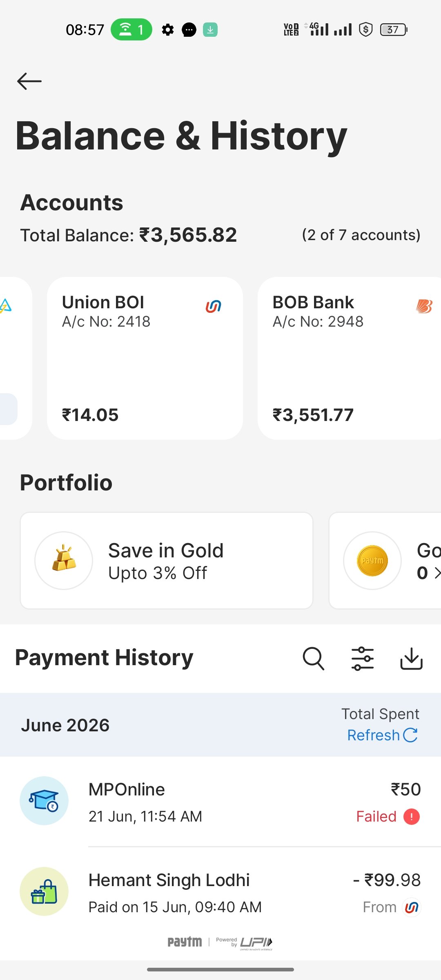
Task: Tap the Bank of Baroda logo icon
Action: [x=424, y=306]
